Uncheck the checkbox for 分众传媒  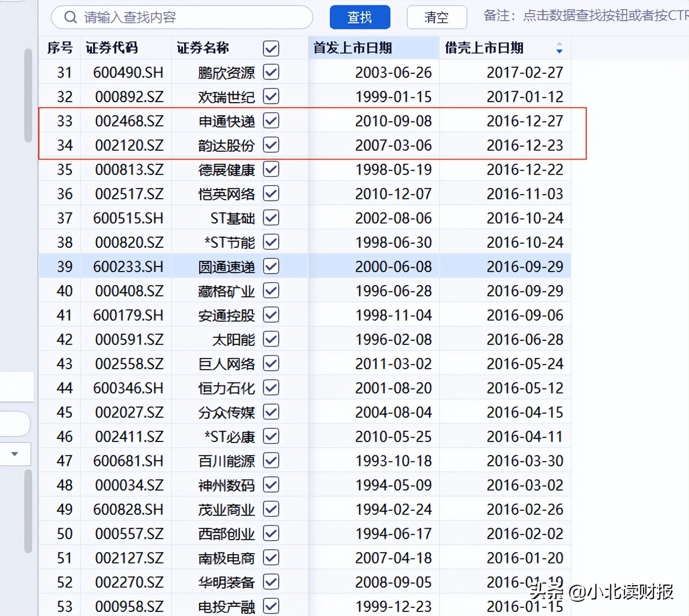271,412
